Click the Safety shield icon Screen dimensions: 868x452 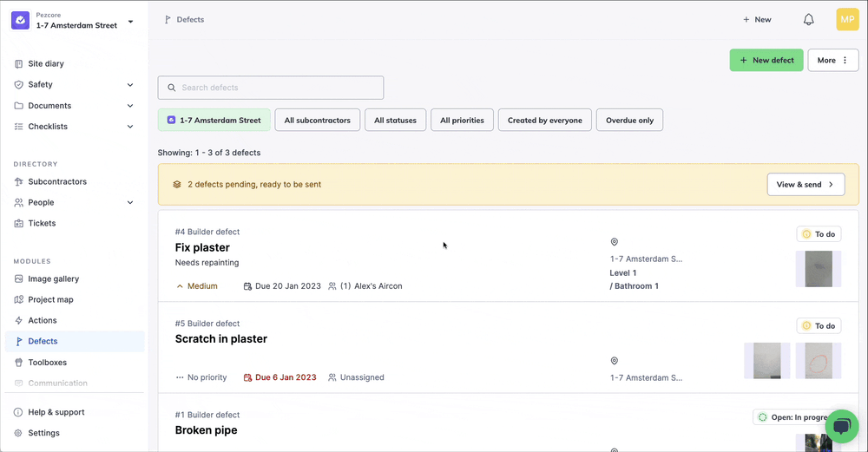tap(19, 85)
